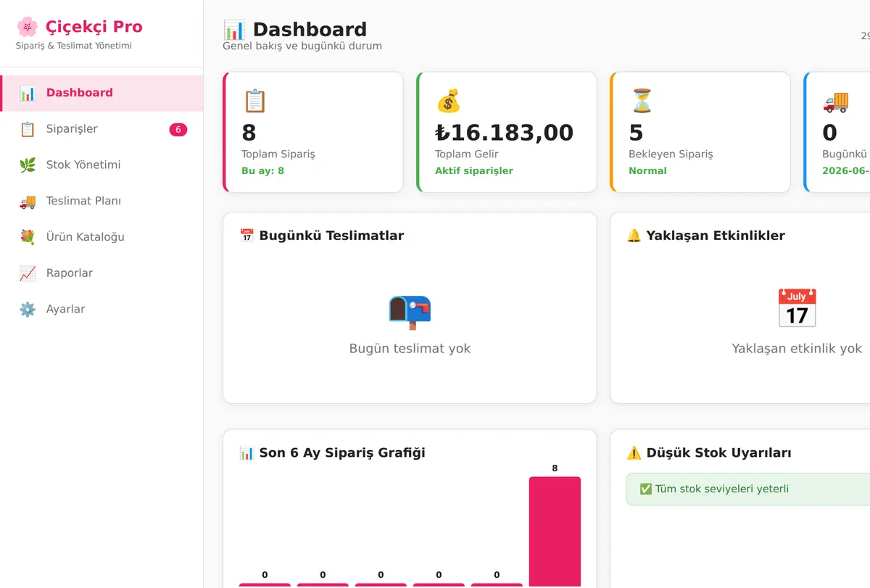Select the Toplam Sipariş stat card
This screenshot has width=870, height=588.
tap(313, 132)
